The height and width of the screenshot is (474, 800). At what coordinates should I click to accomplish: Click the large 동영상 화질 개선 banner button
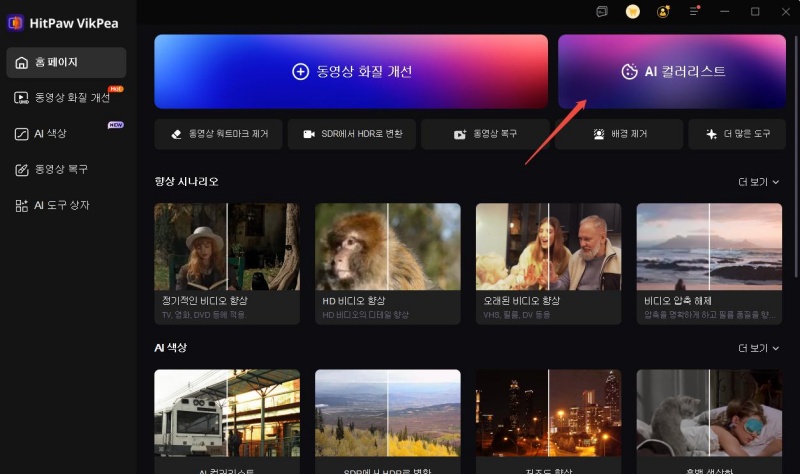click(x=351, y=72)
